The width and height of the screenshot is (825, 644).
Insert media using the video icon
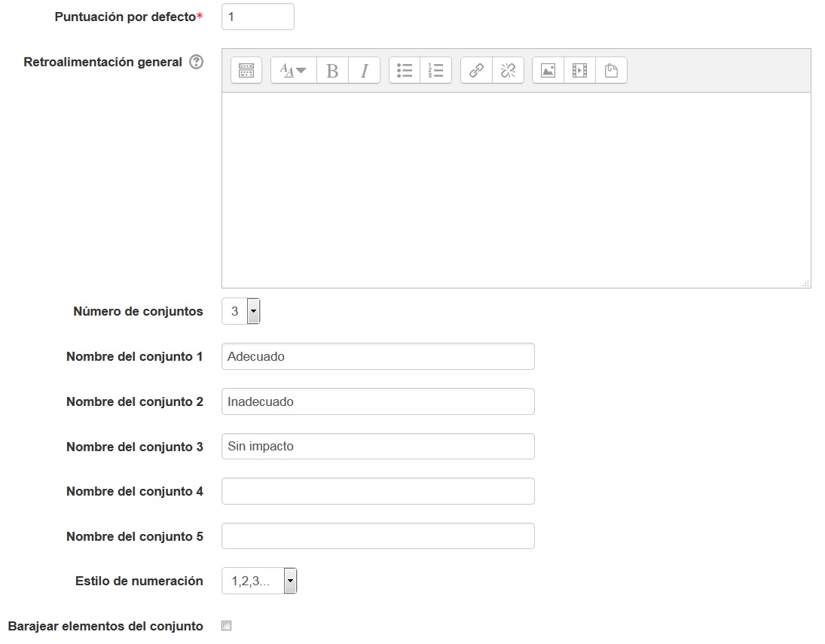pos(579,71)
